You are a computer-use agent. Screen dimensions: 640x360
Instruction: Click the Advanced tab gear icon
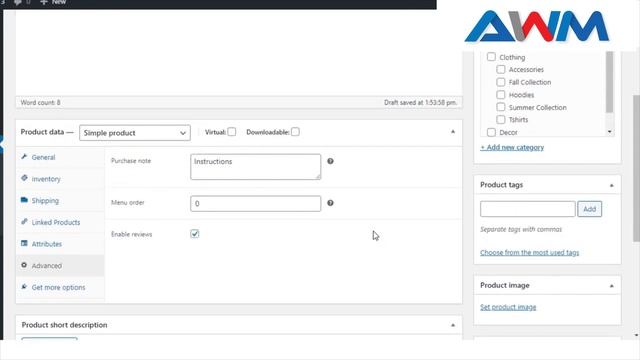(x=24, y=265)
